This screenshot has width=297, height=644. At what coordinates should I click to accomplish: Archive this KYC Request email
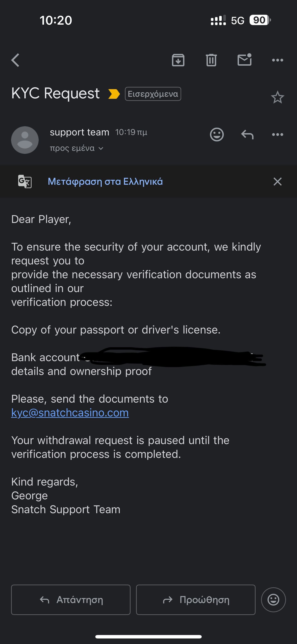(x=178, y=60)
